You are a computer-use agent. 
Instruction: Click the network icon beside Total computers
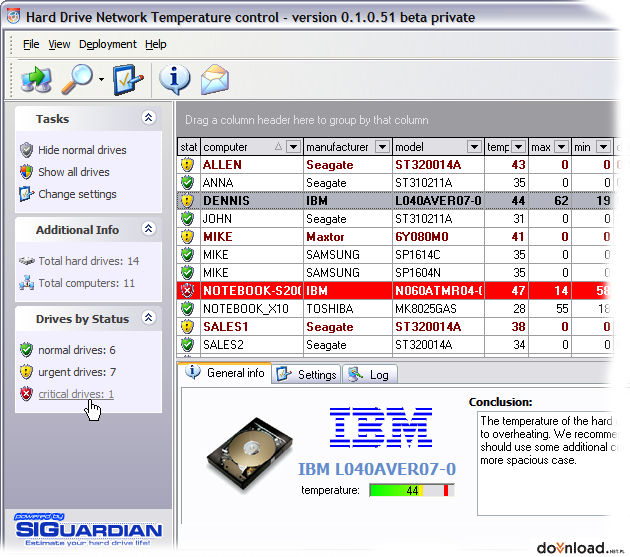point(27,283)
